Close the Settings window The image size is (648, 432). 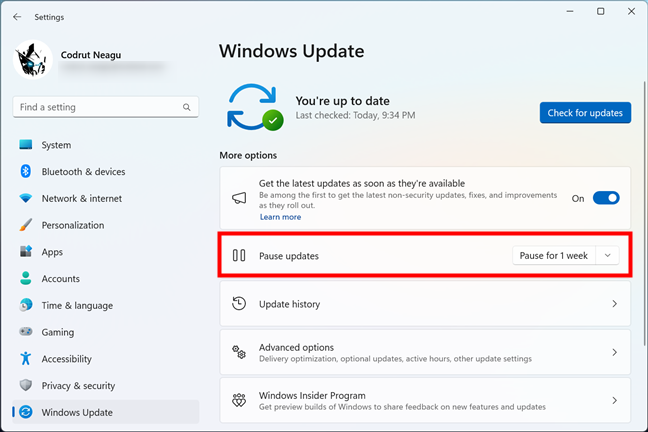(x=631, y=12)
